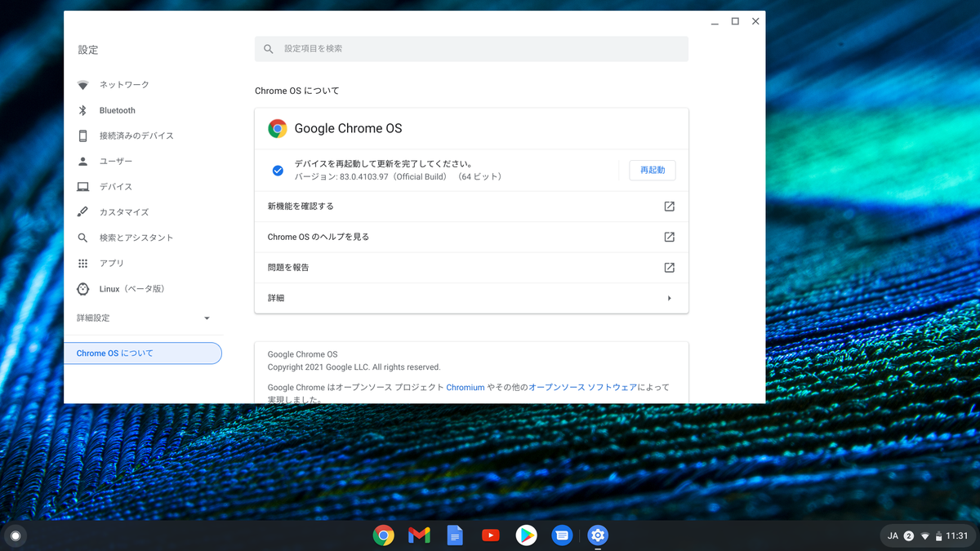The width and height of the screenshot is (980, 551).
Task: Click the penguin icon beside Linux
Action: 82,289
